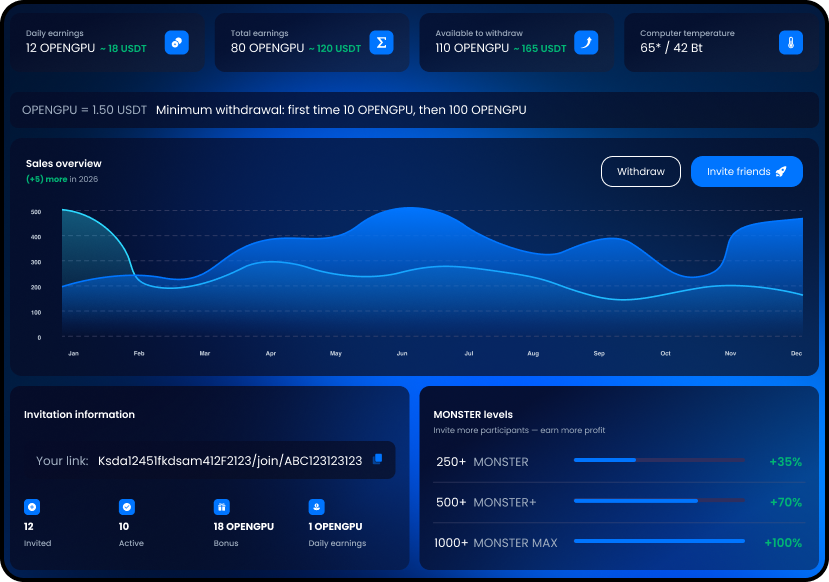
Task: Click the Active checkmark icon
Action: click(x=126, y=507)
